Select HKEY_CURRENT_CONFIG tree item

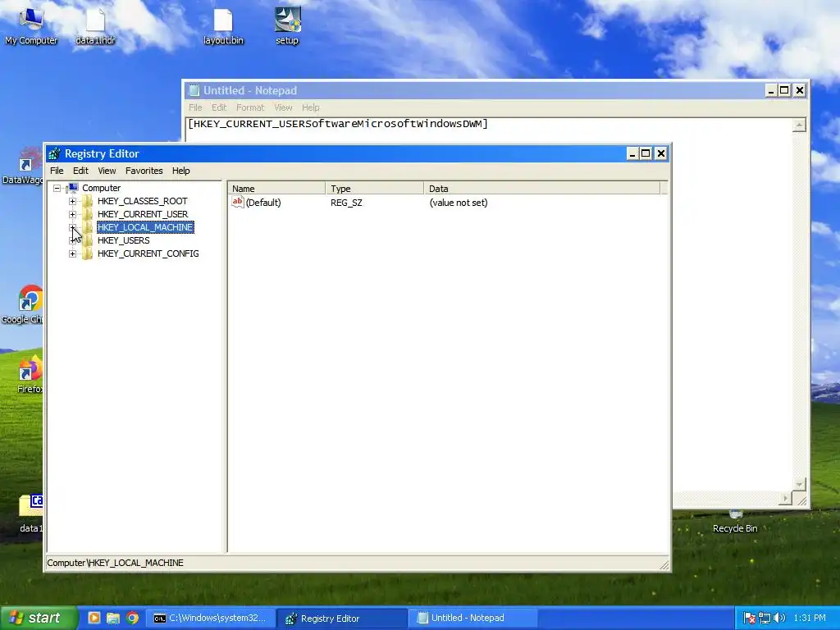148,254
